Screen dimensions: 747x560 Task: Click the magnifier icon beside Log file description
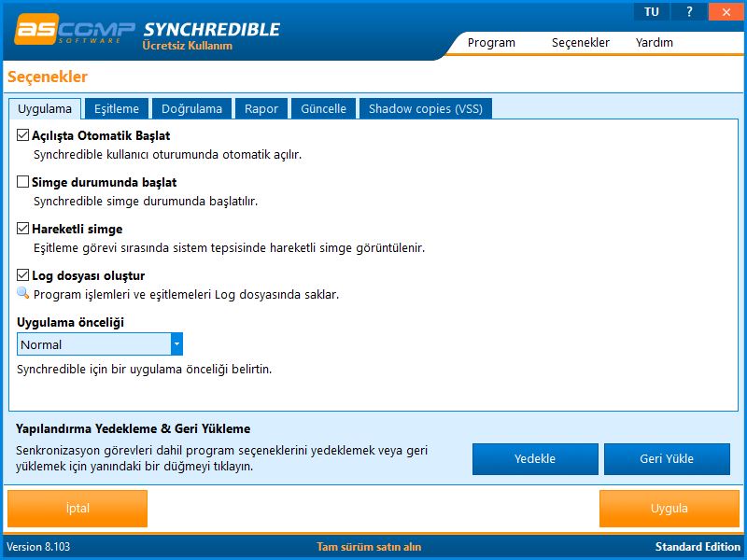[x=22, y=293]
